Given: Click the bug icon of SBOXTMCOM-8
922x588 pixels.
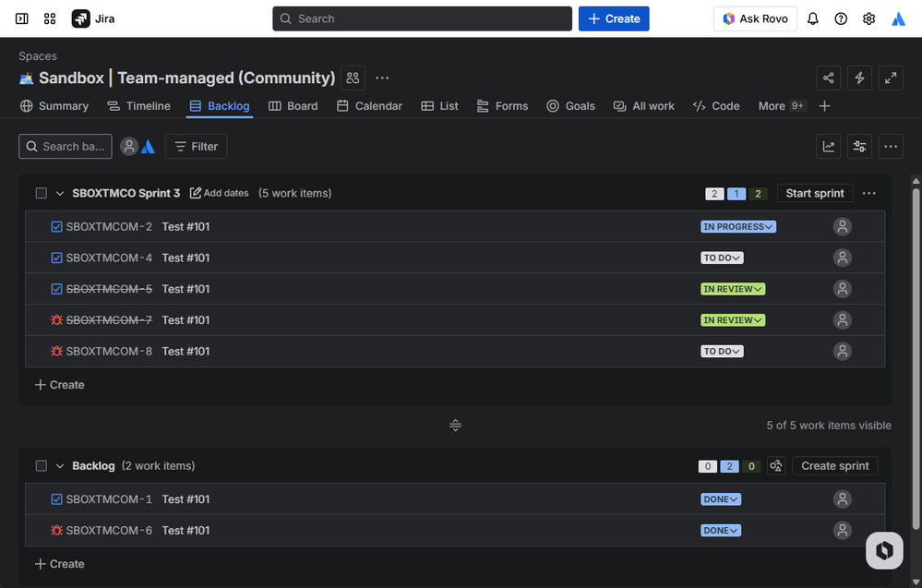Looking at the screenshot, I should 56,351.
